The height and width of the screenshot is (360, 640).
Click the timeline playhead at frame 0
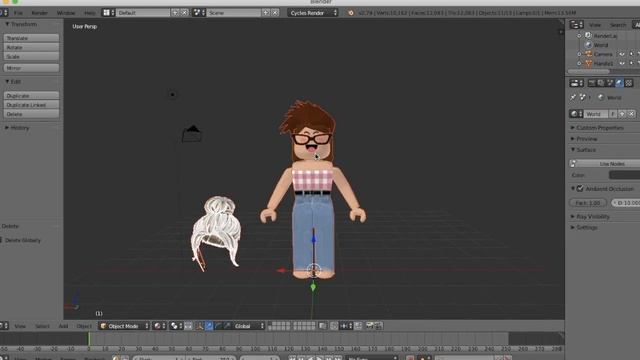pos(89,339)
